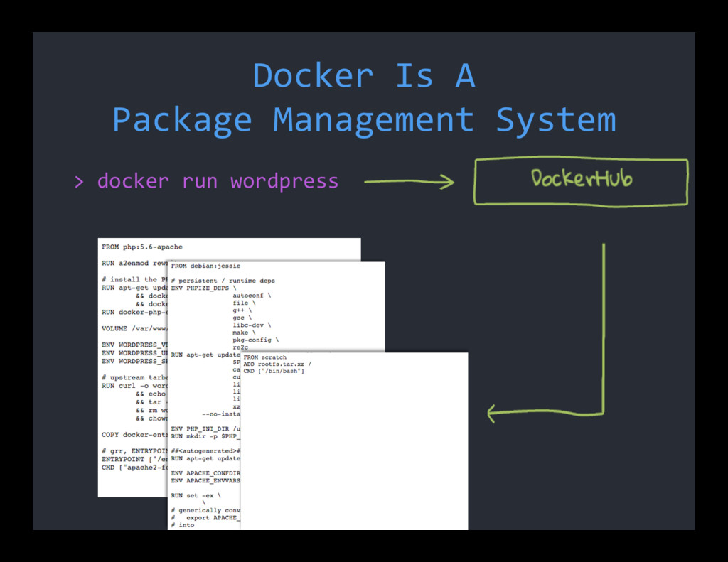Click the 'FROM php:5.6-apache' line
728x562 pixels.
(142, 247)
